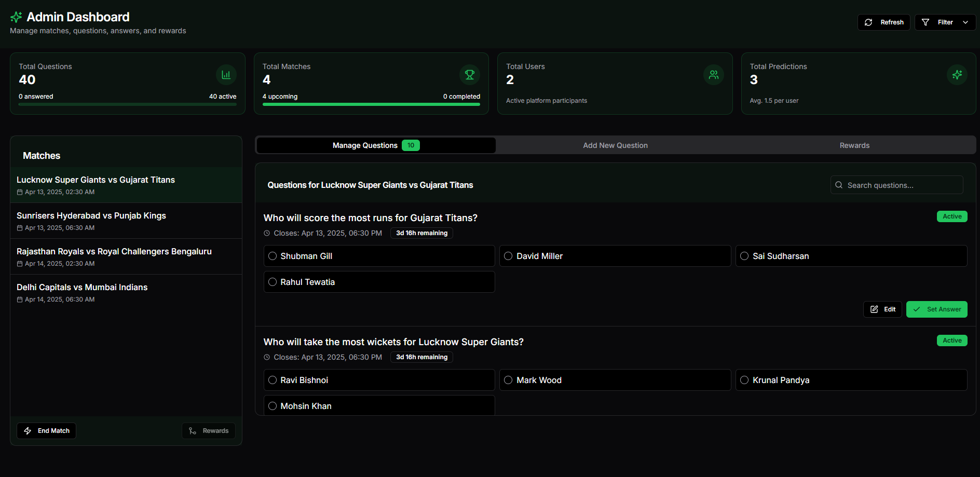
Task: Switch to the Add New Question tab
Action: pyautogui.click(x=615, y=145)
